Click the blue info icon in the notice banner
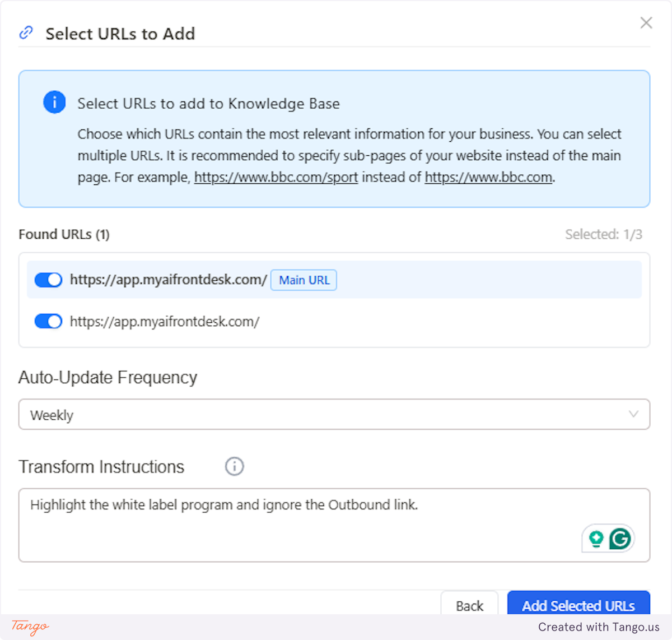Viewport: 672px width, 640px height. [54, 102]
